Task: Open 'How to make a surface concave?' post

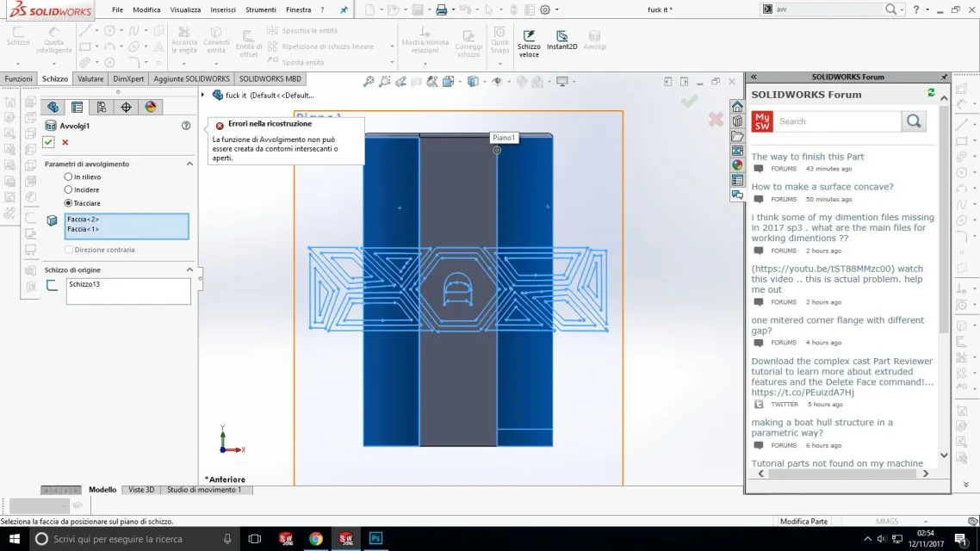Action: (822, 187)
